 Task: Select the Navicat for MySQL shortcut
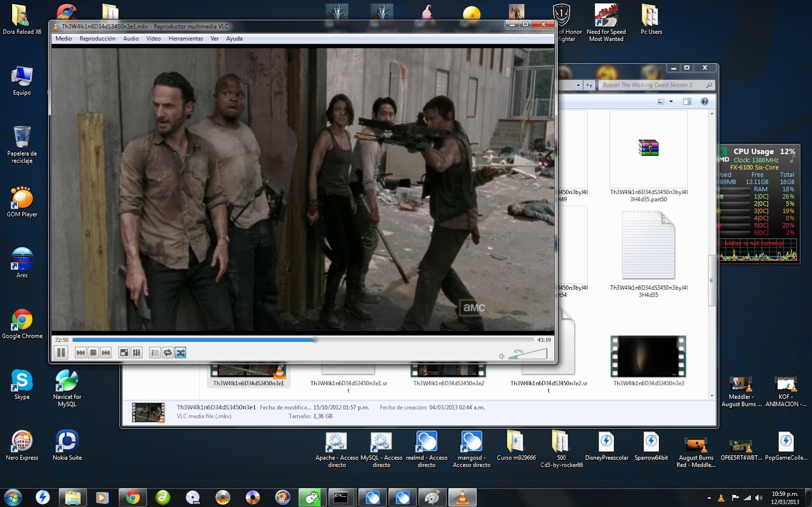pyautogui.click(x=67, y=388)
